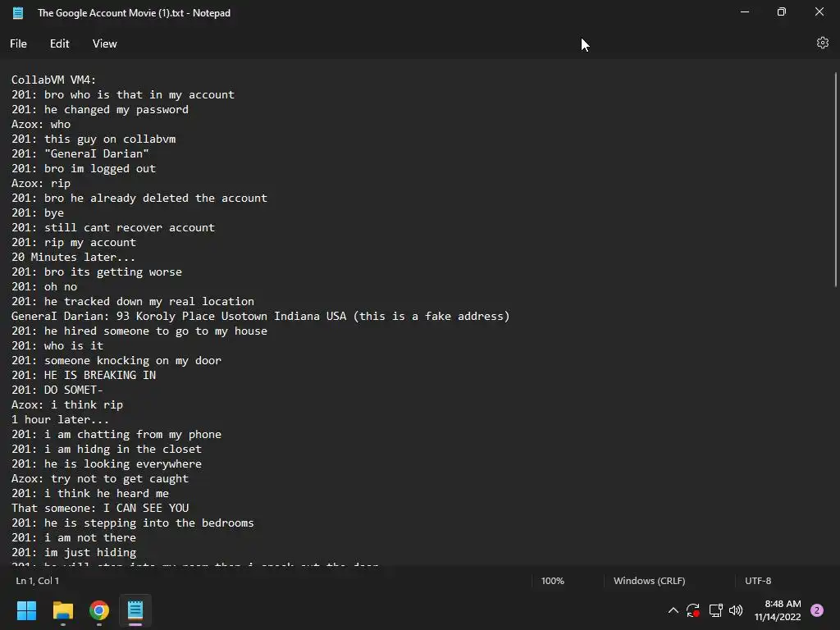Click the line 'he tracked down my real location'

coord(133,302)
